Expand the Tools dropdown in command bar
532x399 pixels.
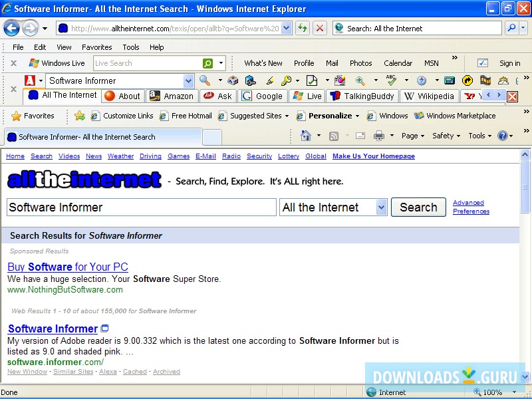(479, 136)
